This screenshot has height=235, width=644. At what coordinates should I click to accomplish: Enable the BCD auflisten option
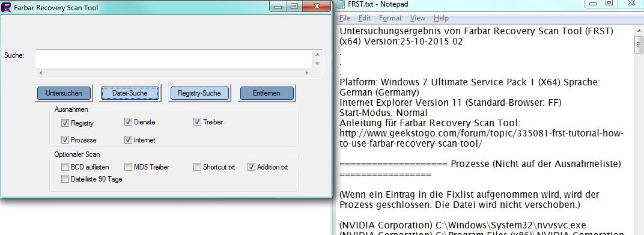pos(65,167)
